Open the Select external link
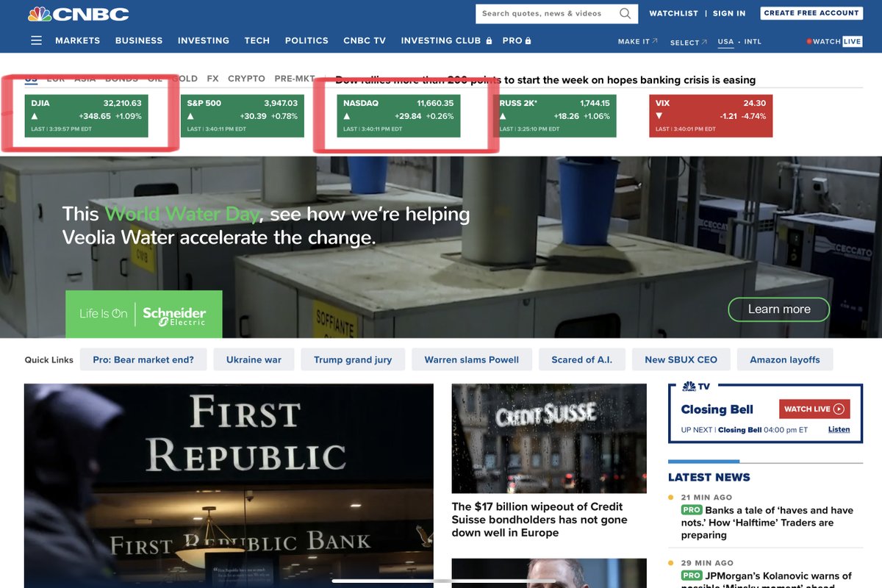The width and height of the screenshot is (882, 588). point(689,42)
